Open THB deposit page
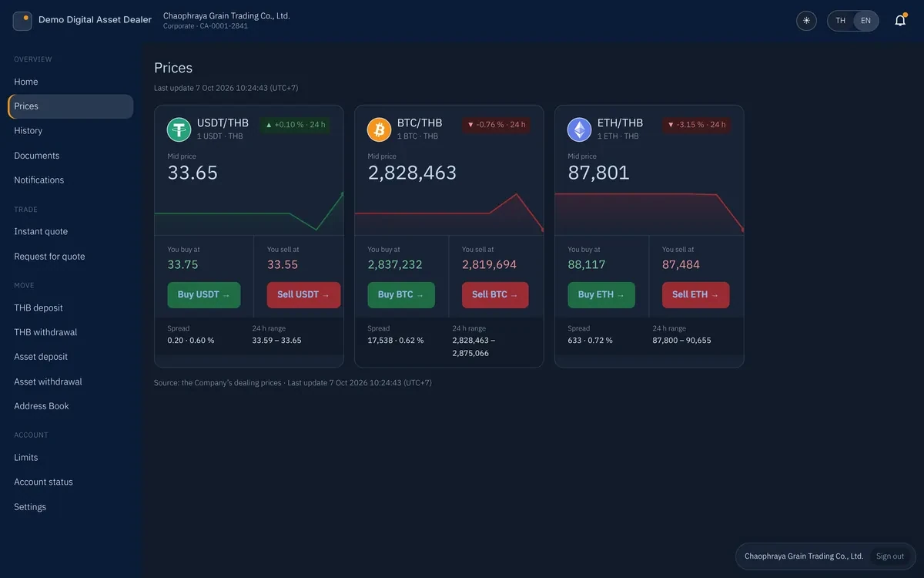Viewport: 924px width, 578px height. (71, 308)
